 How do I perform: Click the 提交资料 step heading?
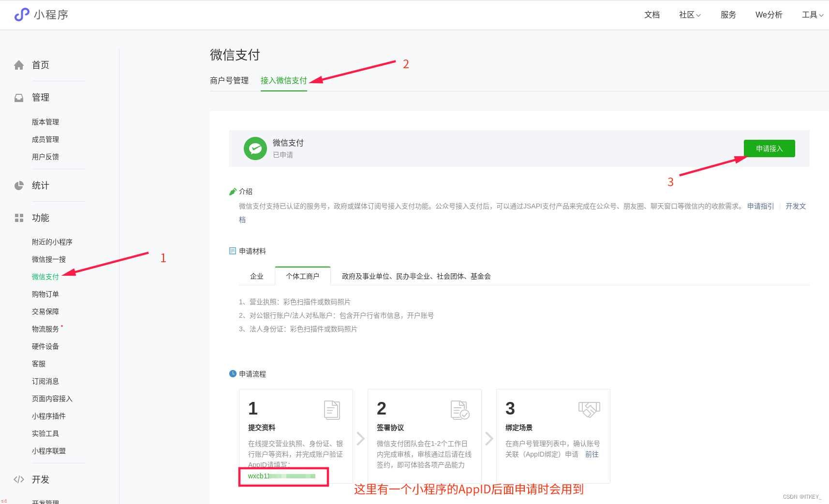pyautogui.click(x=262, y=428)
